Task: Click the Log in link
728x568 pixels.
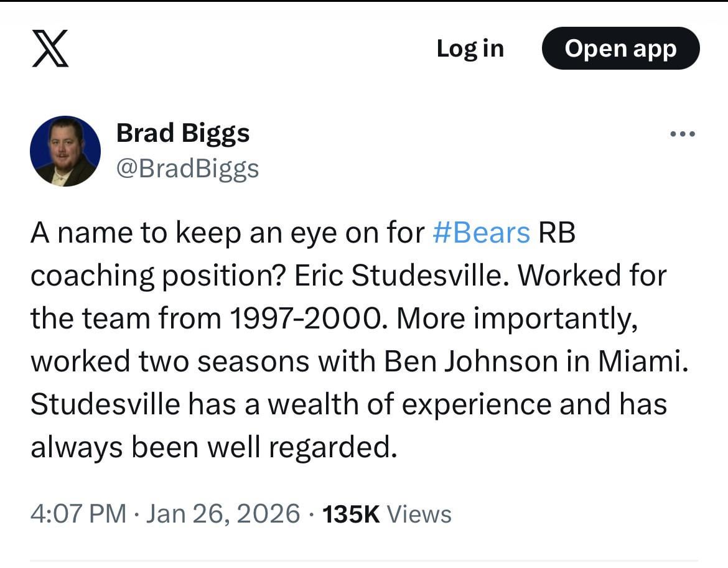Action: 470,49
